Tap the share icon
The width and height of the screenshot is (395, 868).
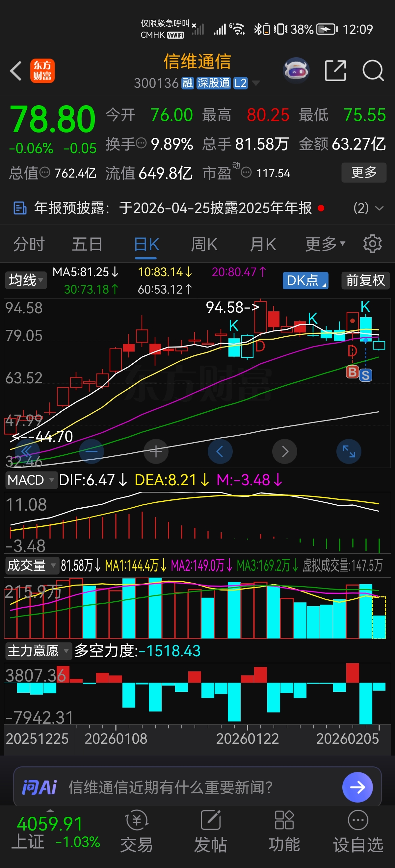click(x=335, y=71)
